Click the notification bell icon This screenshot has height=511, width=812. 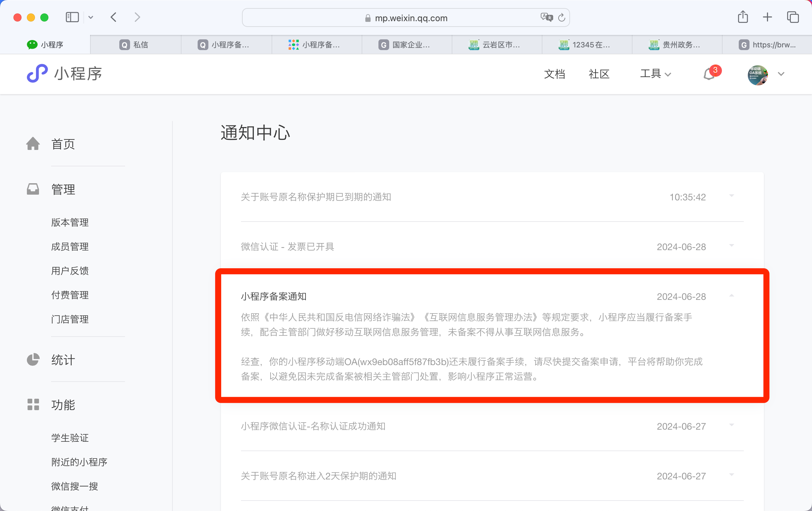(x=709, y=74)
